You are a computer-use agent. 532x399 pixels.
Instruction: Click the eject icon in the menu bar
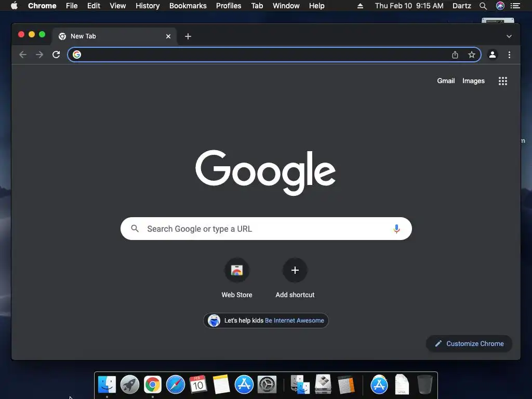coord(361,6)
